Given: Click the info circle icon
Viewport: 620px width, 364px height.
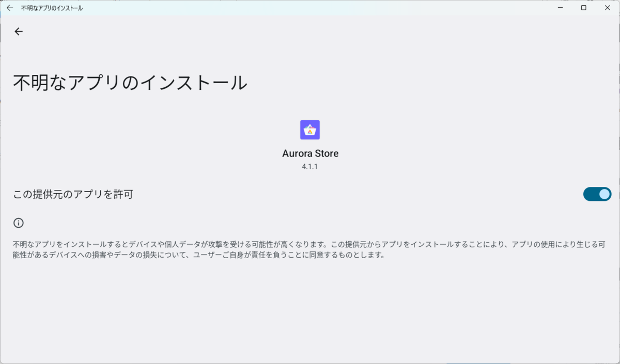Looking at the screenshot, I should pyautogui.click(x=19, y=223).
